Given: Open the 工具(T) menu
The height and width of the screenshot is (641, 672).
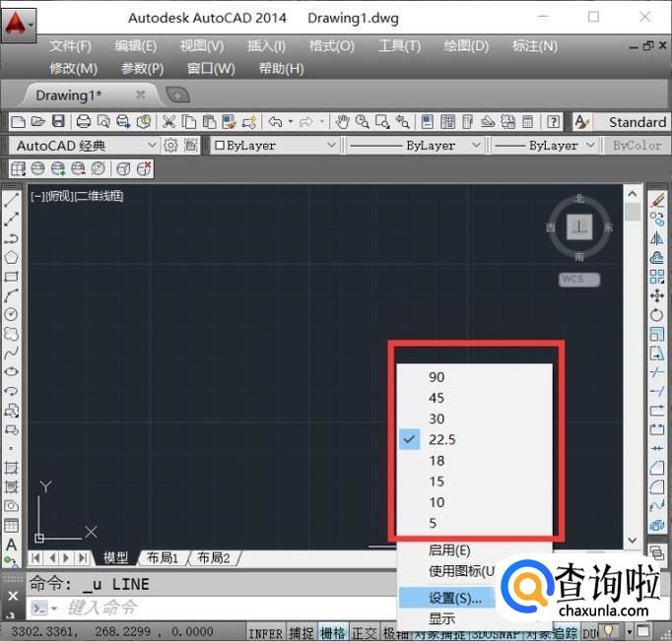Looking at the screenshot, I should pos(399,46).
